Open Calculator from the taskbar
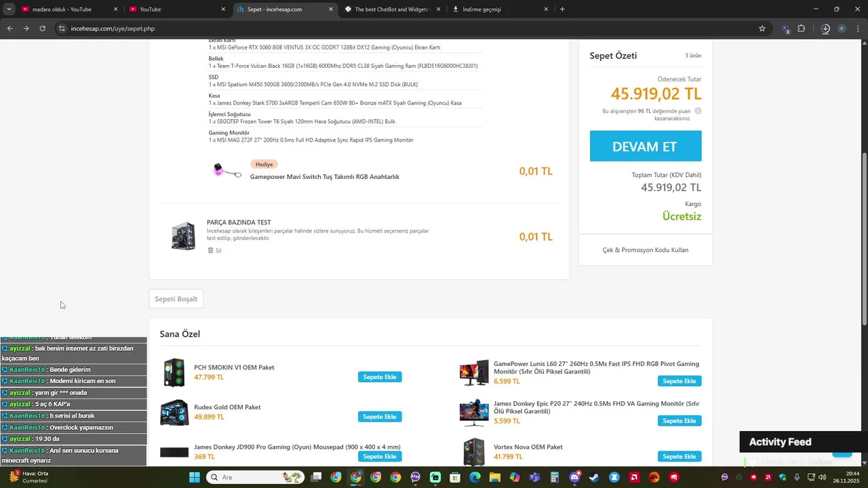The height and width of the screenshot is (488, 868). click(554, 477)
